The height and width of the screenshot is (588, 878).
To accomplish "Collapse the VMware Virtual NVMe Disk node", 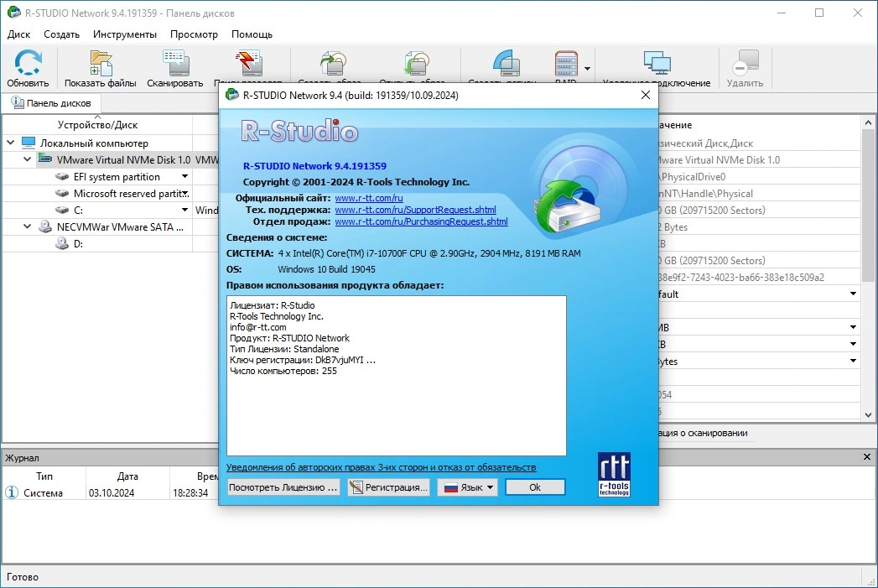I will [x=27, y=159].
